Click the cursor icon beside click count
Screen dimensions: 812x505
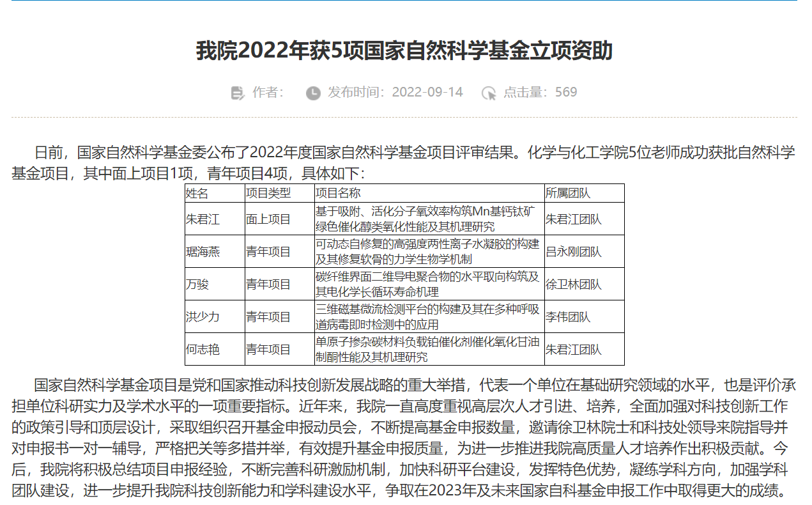(x=489, y=93)
